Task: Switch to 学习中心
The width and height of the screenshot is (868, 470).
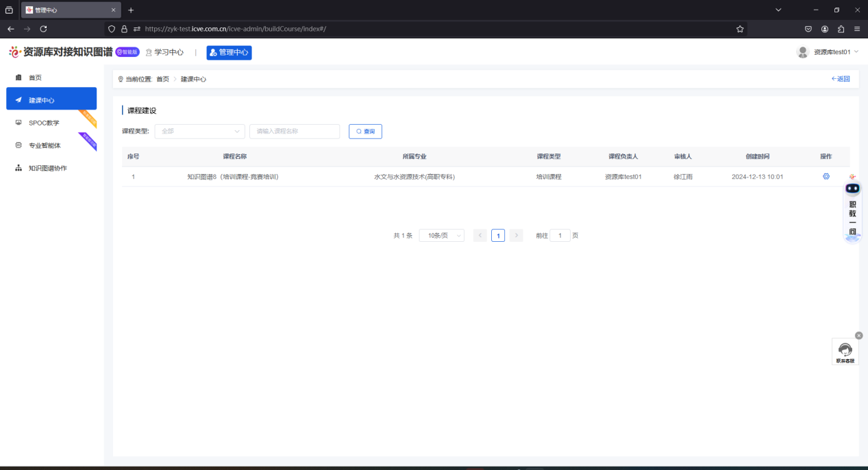Action: 164,52
